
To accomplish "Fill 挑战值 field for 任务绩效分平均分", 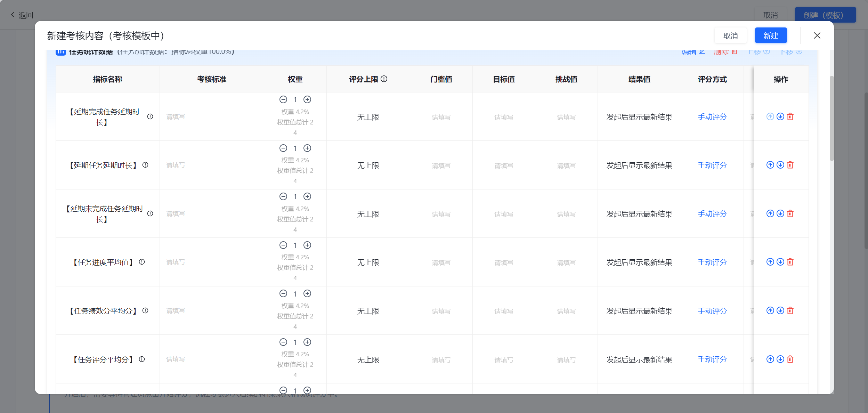I will click(x=566, y=311).
